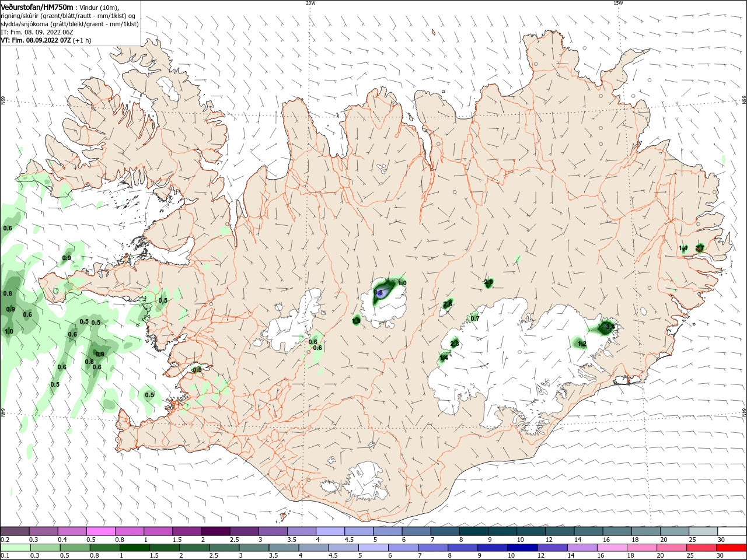Select the darkest green 1–1.5 rain swatch
This screenshot has height=560, width=747.
coord(135,548)
